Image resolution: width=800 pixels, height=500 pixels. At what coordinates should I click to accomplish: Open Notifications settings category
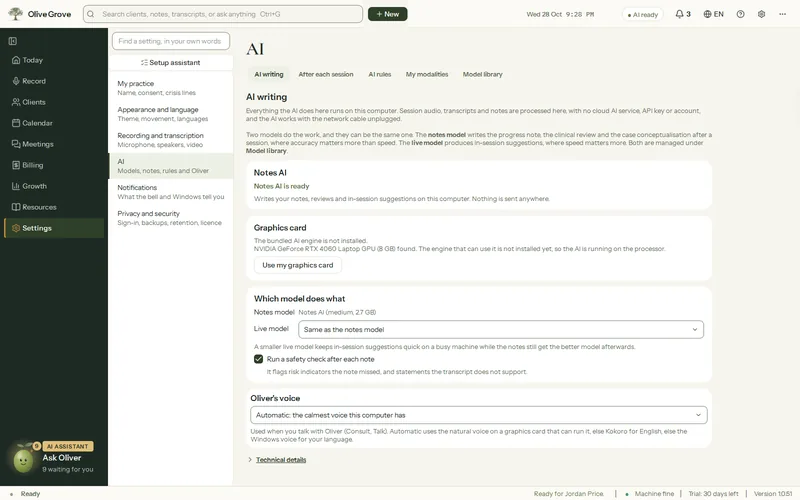(171, 192)
